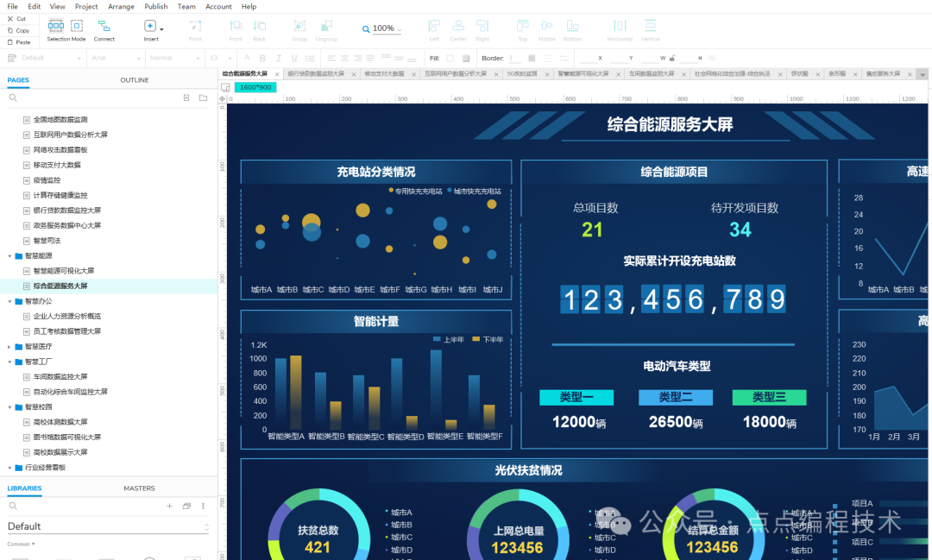Image resolution: width=932 pixels, height=560 pixels.
Task: Align Bottom toolbar icon
Action: tap(572, 26)
